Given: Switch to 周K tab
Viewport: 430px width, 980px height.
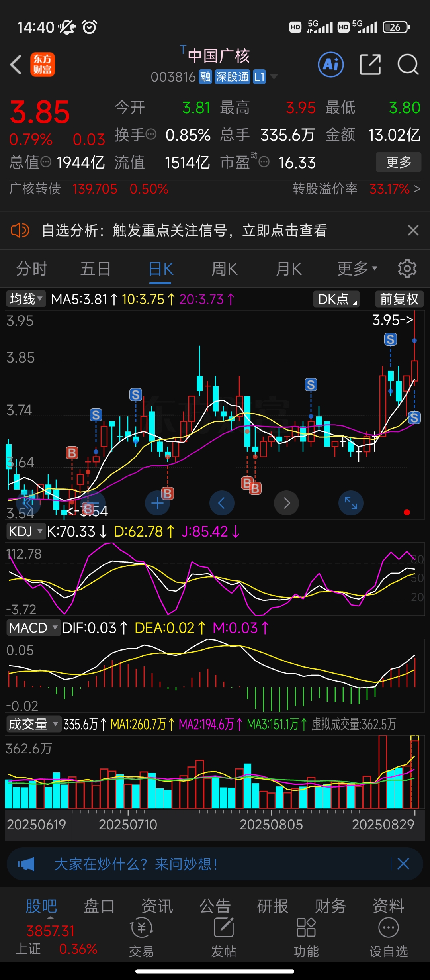Looking at the screenshot, I should click(225, 269).
